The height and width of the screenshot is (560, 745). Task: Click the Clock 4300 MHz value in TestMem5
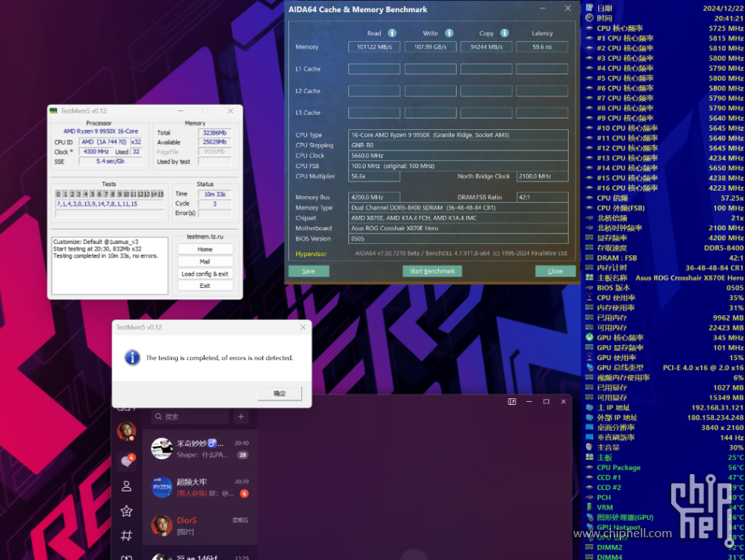97,151
